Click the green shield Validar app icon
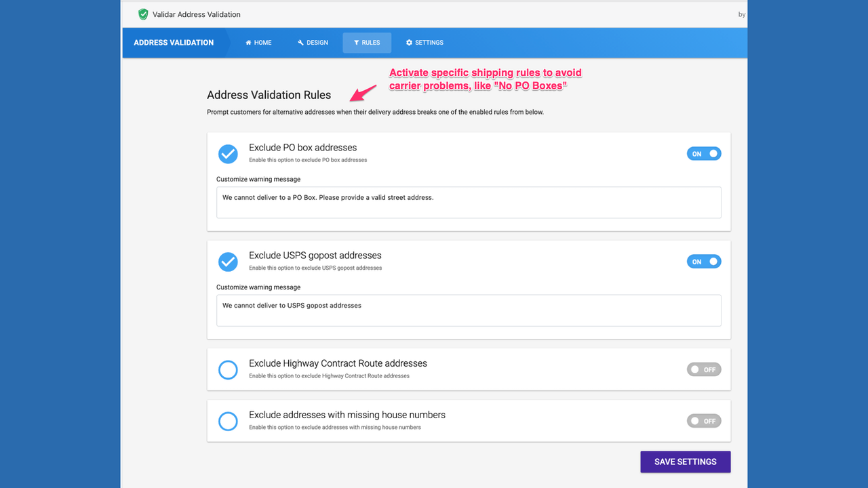Screen dimensions: 868x488 click(x=143, y=14)
